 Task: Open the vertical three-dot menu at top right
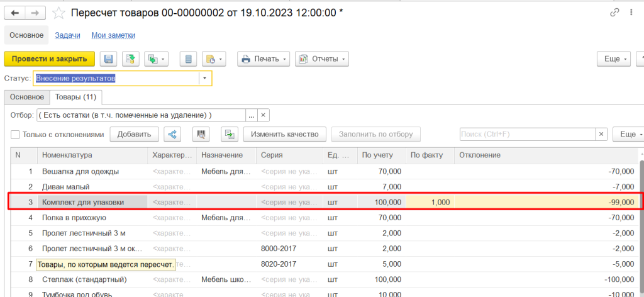click(x=630, y=13)
